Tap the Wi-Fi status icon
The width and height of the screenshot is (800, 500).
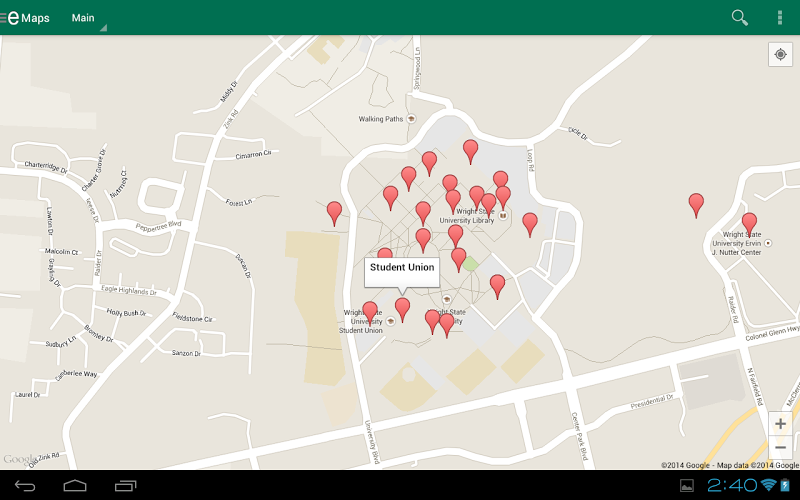point(767,485)
